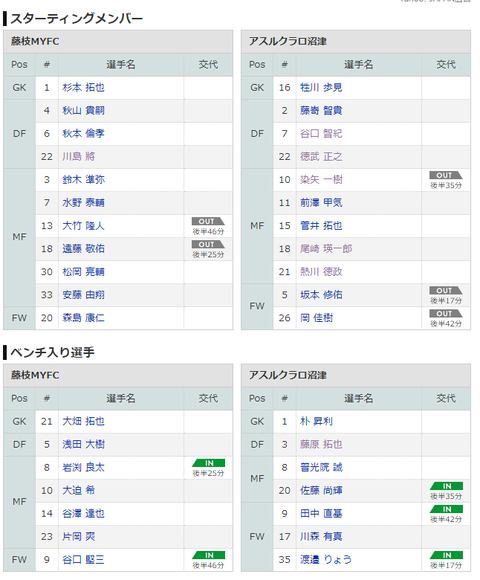The height and width of the screenshot is (580, 480).
Task: Open player link 田中 直基
Action: 321,513
